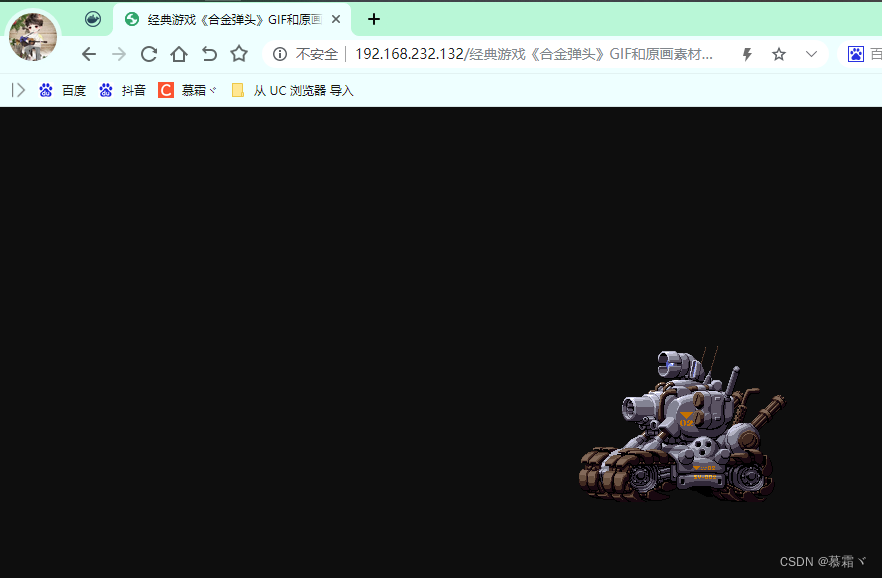Open the browser home page icon
This screenshot has height=578, width=882.
click(x=179, y=55)
